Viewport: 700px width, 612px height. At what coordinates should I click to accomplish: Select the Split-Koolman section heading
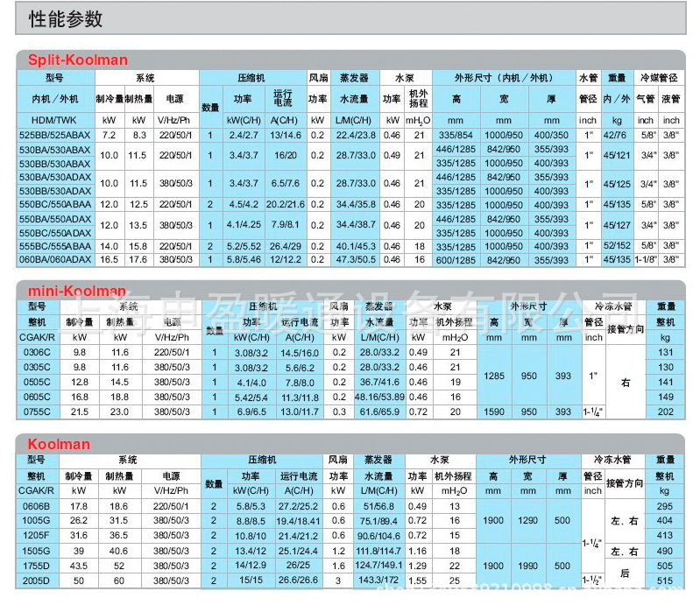click(x=78, y=60)
